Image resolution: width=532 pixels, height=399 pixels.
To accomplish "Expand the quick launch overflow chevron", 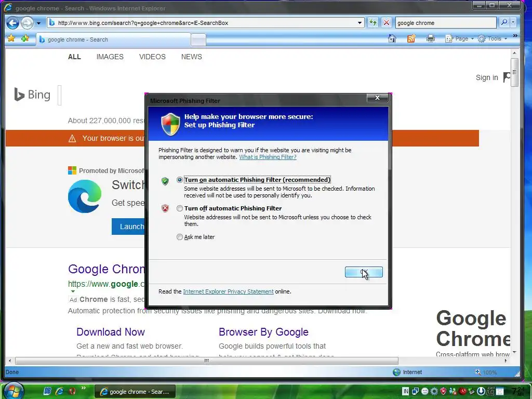I will click(x=84, y=388).
